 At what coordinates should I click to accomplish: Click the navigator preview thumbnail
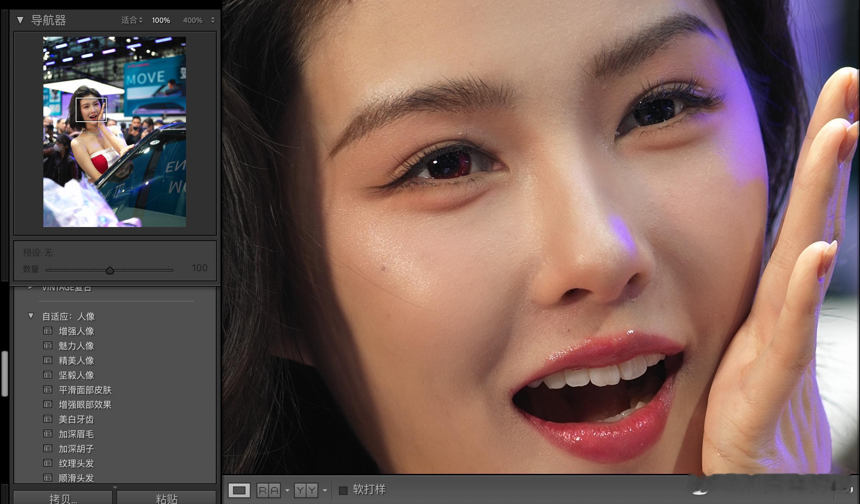point(114,132)
